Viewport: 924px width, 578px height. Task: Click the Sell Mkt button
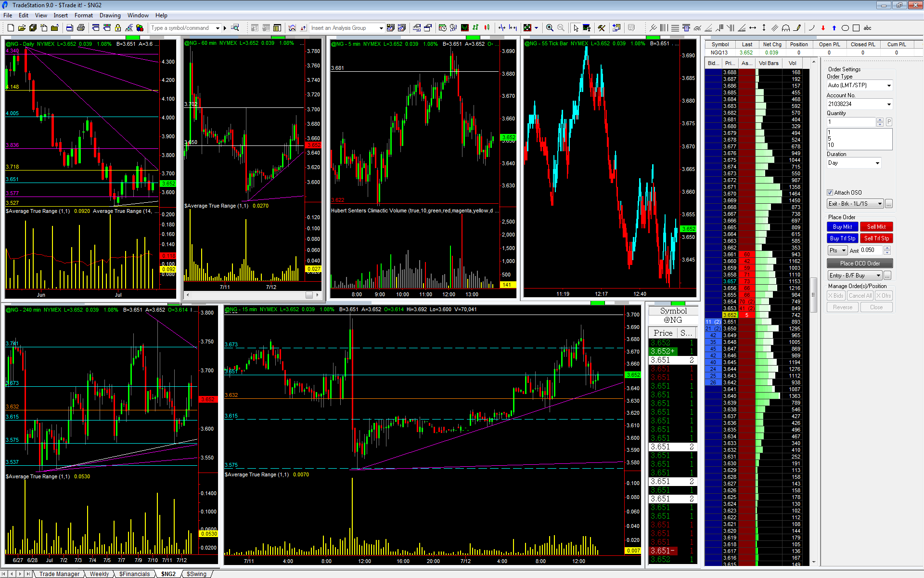(x=876, y=227)
